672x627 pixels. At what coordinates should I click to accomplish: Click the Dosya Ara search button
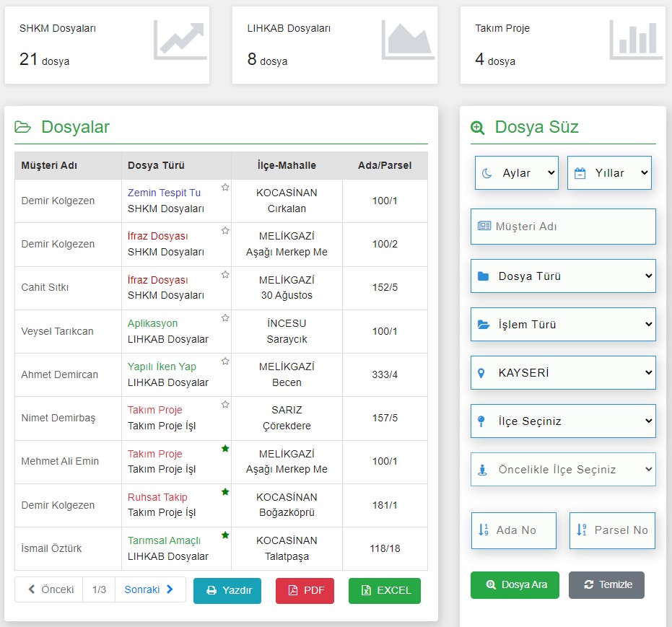coord(515,584)
